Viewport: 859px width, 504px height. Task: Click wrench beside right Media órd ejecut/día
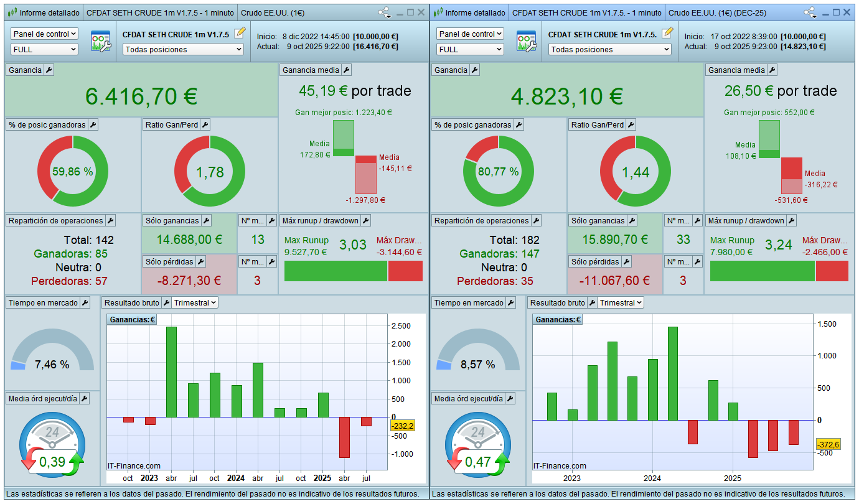point(510,399)
